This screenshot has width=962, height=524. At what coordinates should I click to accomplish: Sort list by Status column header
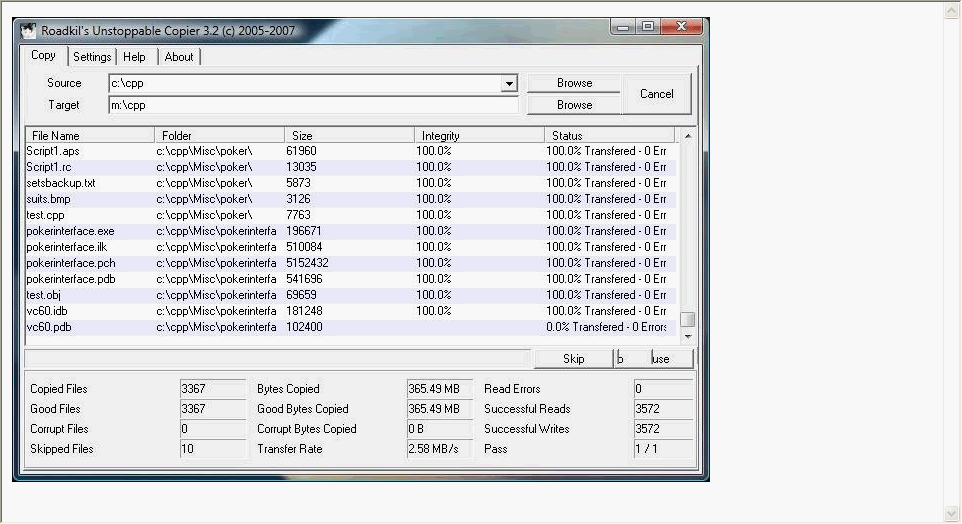[610, 136]
